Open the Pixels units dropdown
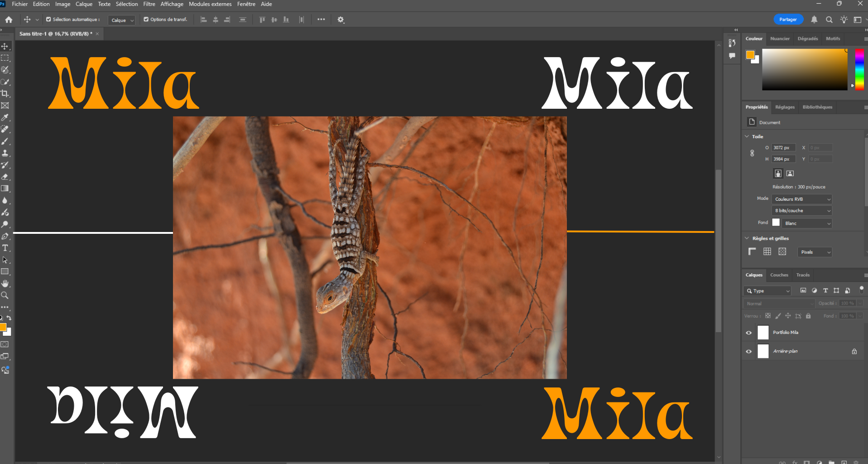 (814, 252)
